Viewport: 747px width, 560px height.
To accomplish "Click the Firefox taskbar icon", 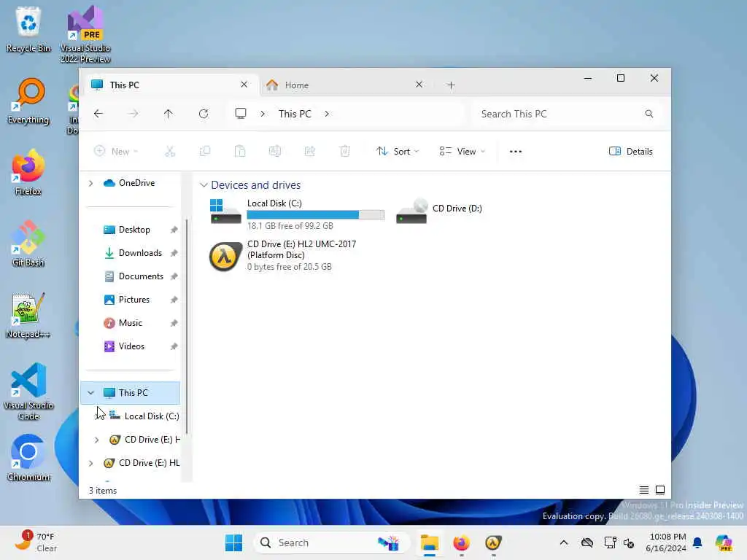I will pos(461,542).
